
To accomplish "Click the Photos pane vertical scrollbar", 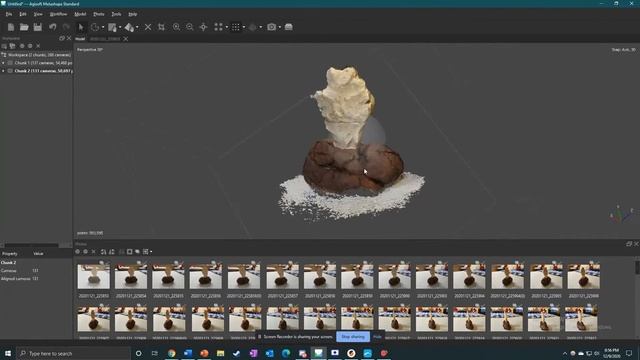I will click(x=637, y=268).
